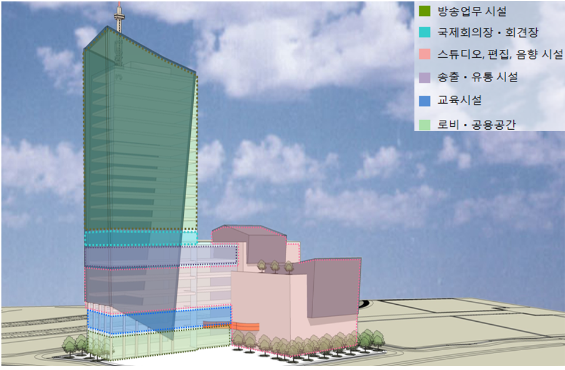Click the cyan conference floor band on tower
The image size is (565, 370).
[x=141, y=238]
